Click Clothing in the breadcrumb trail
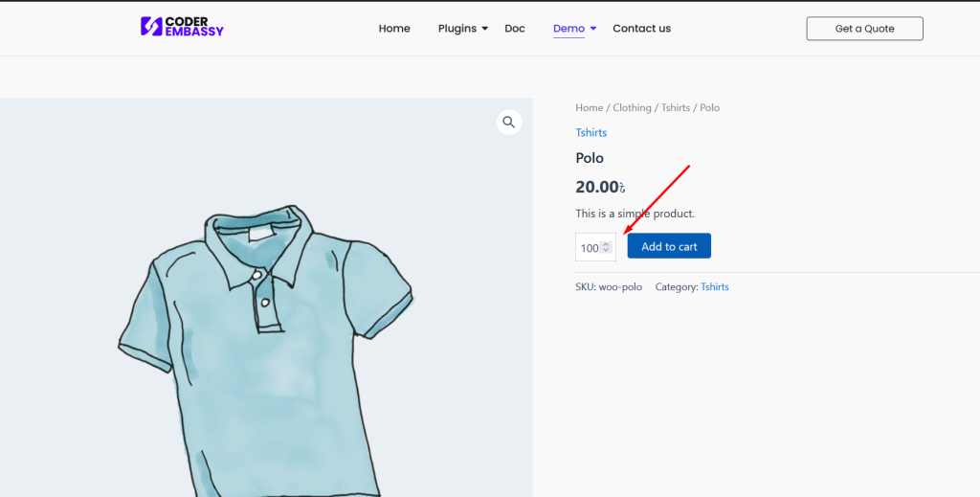This screenshot has height=497, width=980. tap(632, 108)
